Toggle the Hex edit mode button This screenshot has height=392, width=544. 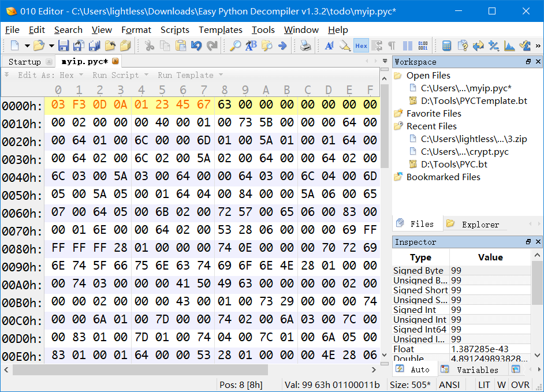(361, 46)
